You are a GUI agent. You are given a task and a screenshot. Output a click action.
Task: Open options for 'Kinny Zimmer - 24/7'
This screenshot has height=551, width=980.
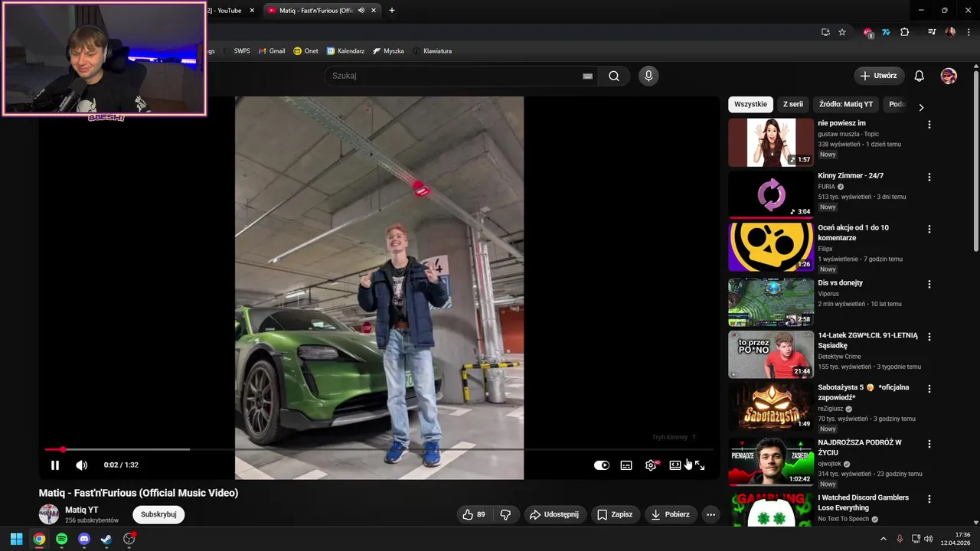[x=929, y=177]
